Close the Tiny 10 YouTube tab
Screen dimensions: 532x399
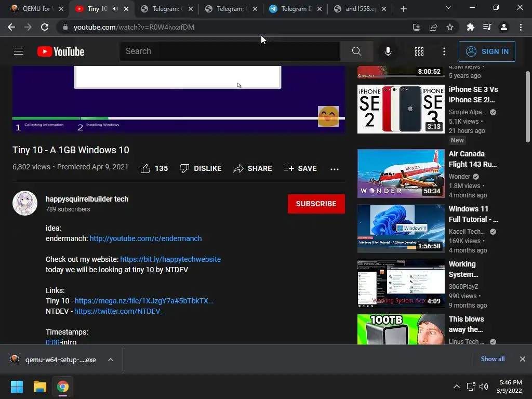[x=126, y=9]
